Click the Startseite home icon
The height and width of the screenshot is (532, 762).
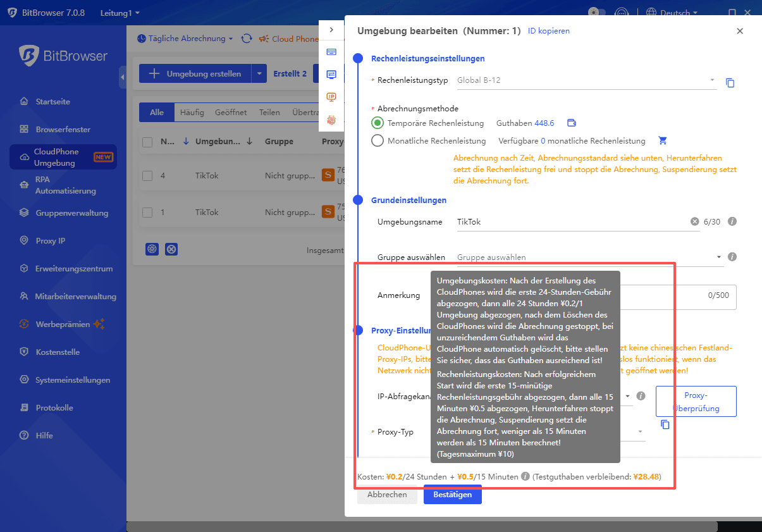pyautogui.click(x=24, y=101)
